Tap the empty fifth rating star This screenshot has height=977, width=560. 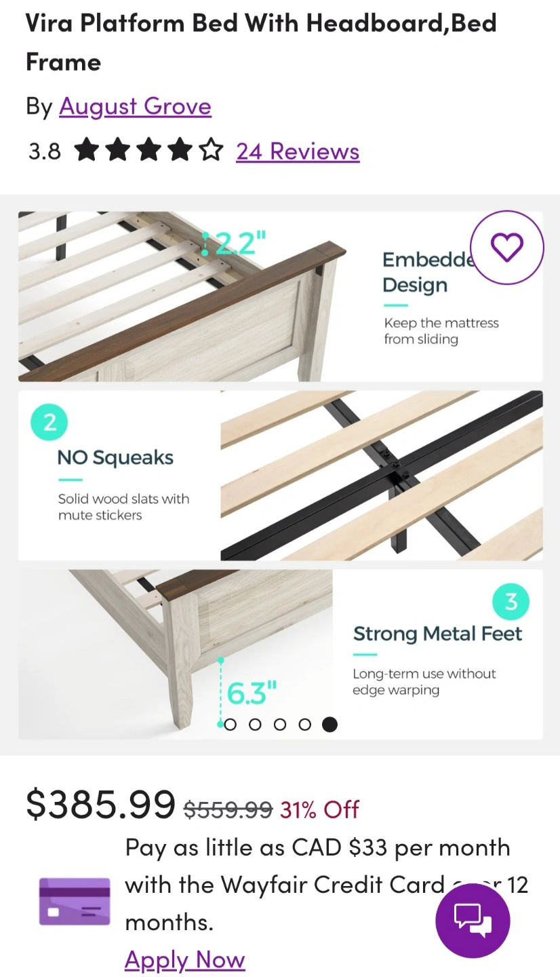pos(211,150)
